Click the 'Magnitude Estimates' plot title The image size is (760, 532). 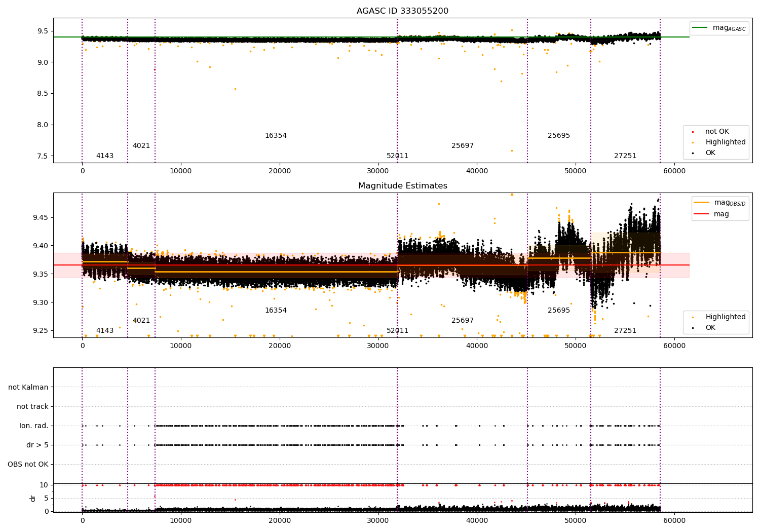click(402, 186)
